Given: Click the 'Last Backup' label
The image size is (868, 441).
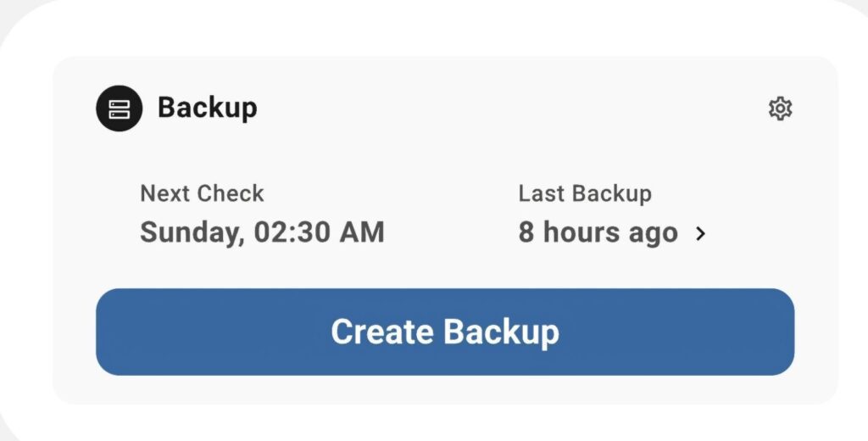Looking at the screenshot, I should point(585,193).
